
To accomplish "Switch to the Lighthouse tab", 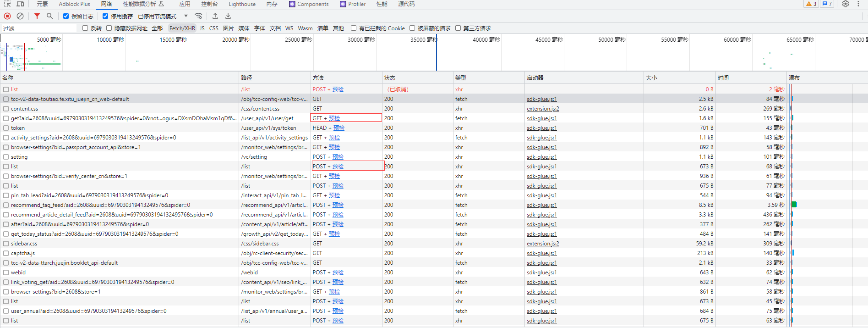I will tap(242, 4).
